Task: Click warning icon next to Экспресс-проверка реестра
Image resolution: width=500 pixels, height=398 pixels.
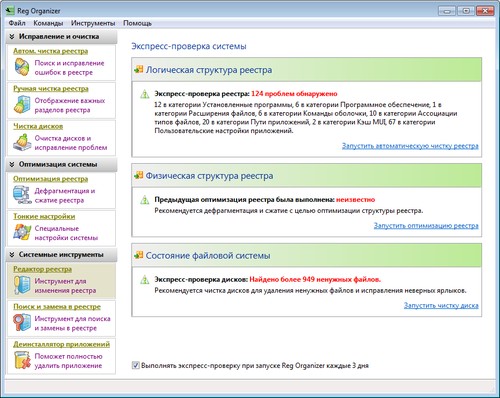Action: 145,94
